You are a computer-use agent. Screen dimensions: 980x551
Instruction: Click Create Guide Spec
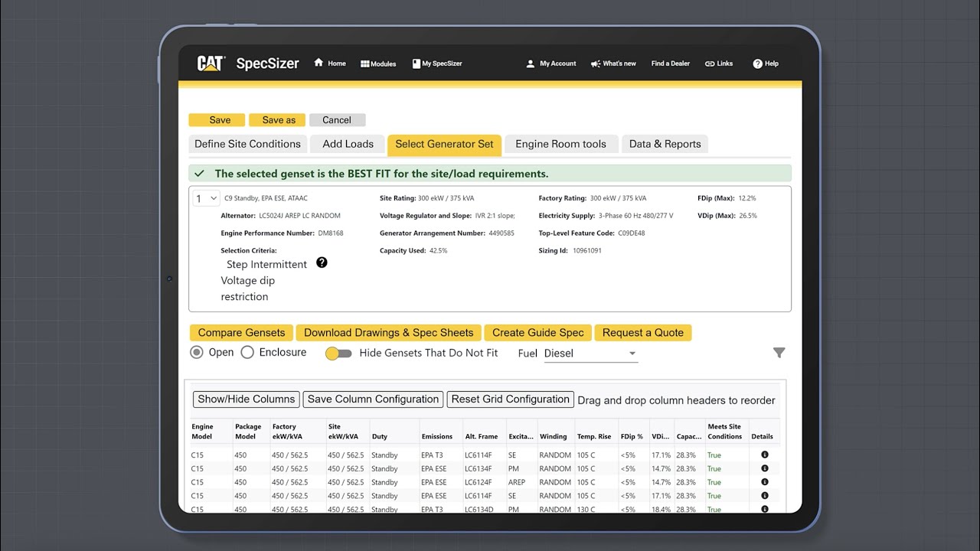pyautogui.click(x=537, y=333)
